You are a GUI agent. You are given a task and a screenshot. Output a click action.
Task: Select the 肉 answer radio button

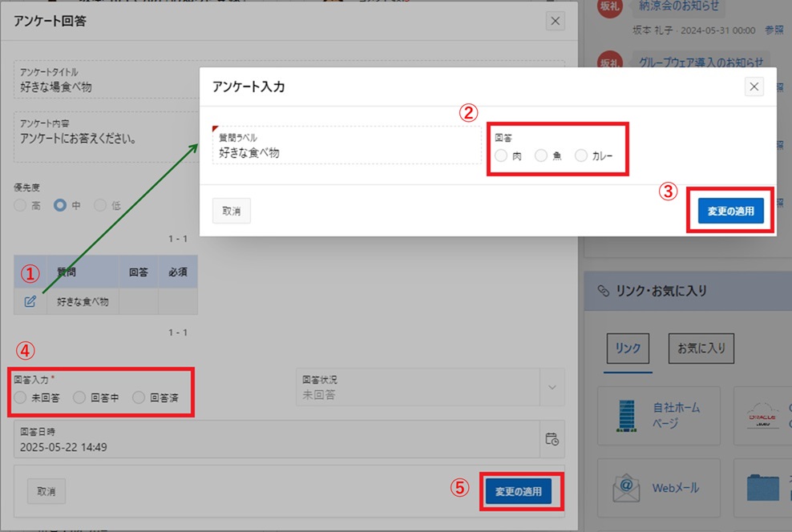pyautogui.click(x=501, y=155)
